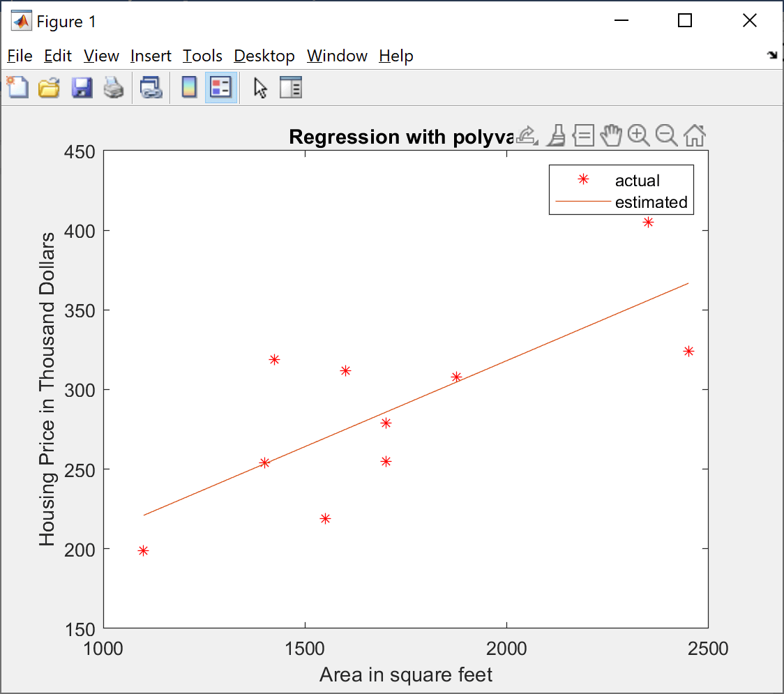The width and height of the screenshot is (784, 694).
Task: Select the data brushing tool
Action: tap(556, 135)
